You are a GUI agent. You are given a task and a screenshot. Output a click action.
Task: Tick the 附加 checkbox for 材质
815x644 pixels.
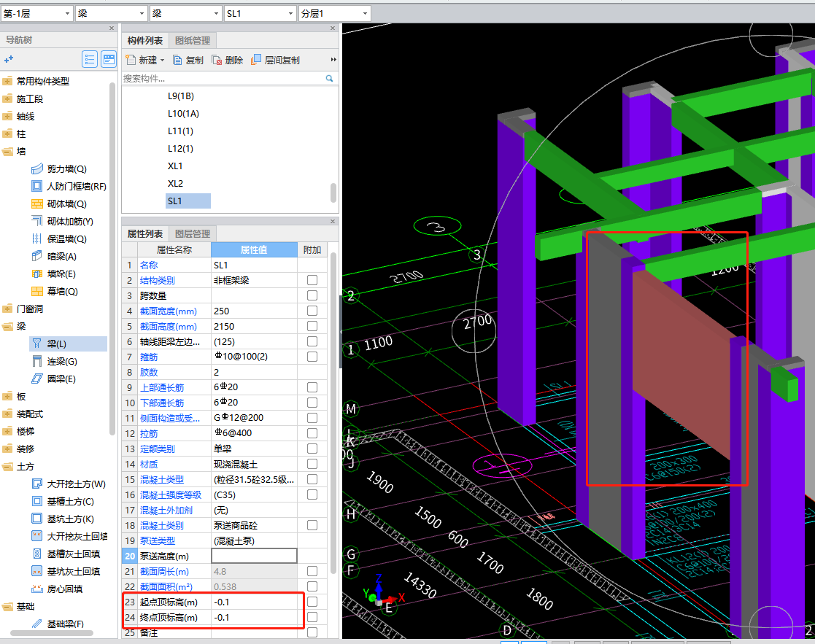[312, 464]
